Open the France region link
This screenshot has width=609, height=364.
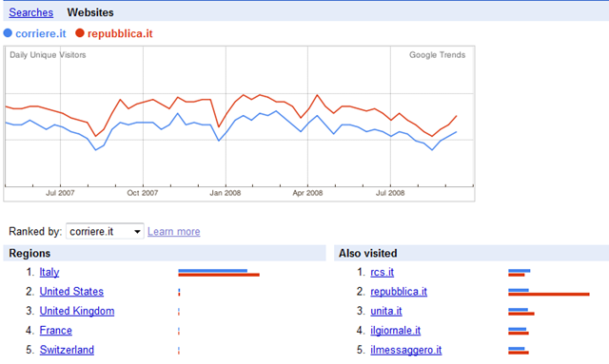[x=55, y=330]
